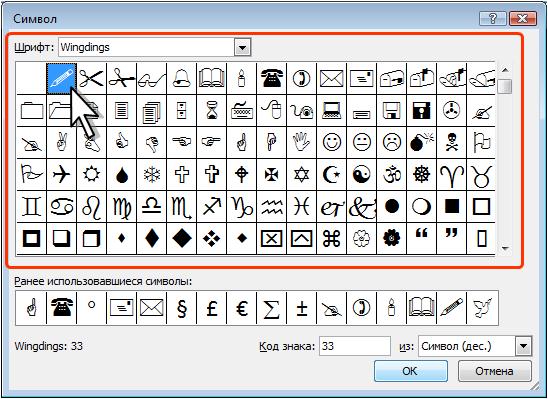Pick the Sagittarius arrow symbol

(211, 206)
